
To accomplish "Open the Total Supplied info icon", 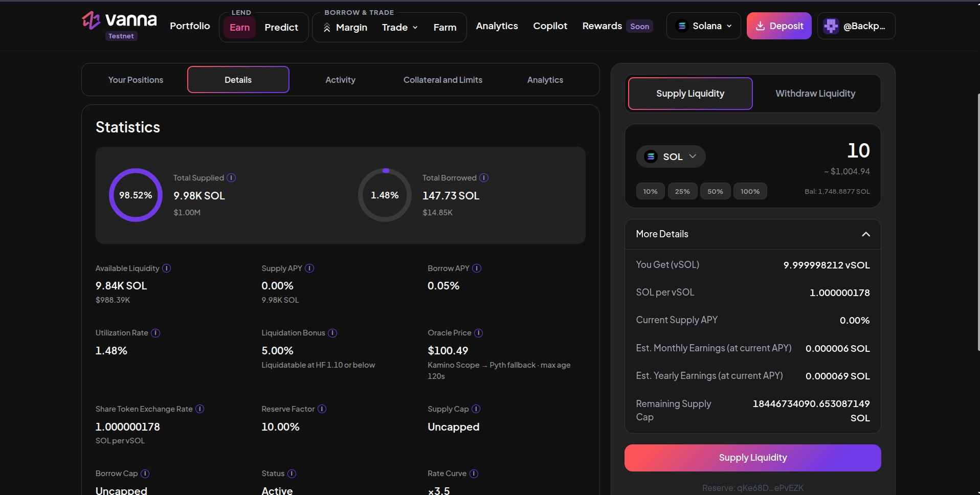I will 231,177.
